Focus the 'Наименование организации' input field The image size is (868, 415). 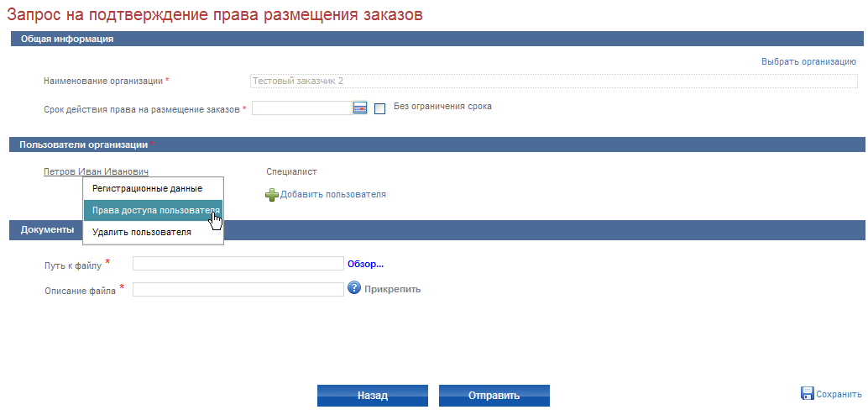(553, 81)
